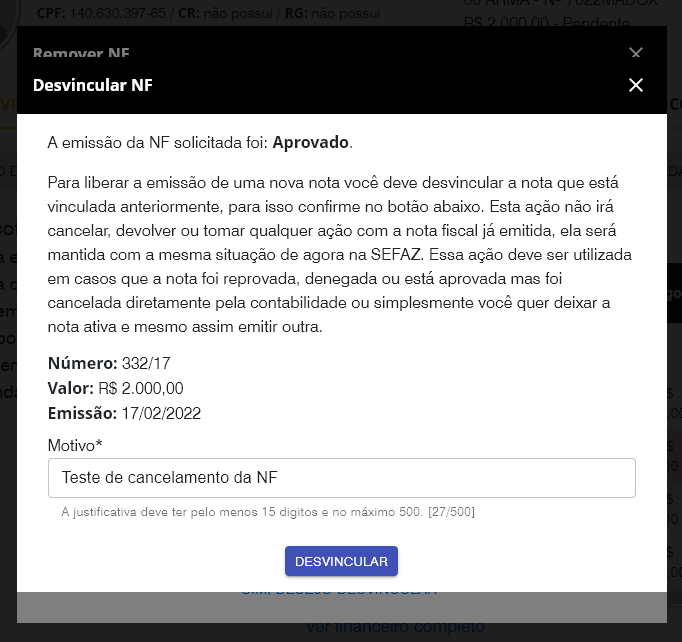Click the CPF number in the background header
The width and height of the screenshot is (682, 642).
pyautogui.click(x=117, y=13)
